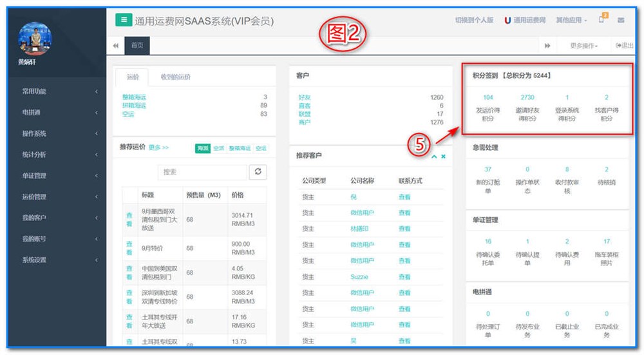This screenshot has height=355, width=644.
Task: Open 待发布业务 under 电拼通 panel
Action: (527, 324)
